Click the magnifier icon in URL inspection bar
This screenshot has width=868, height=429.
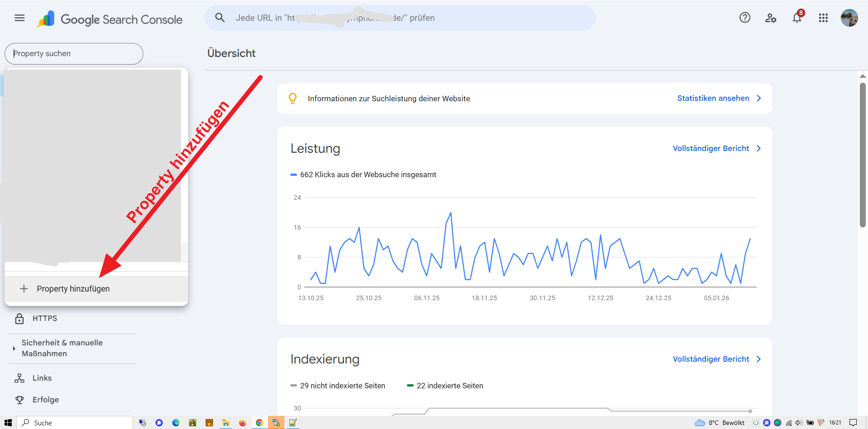[220, 18]
